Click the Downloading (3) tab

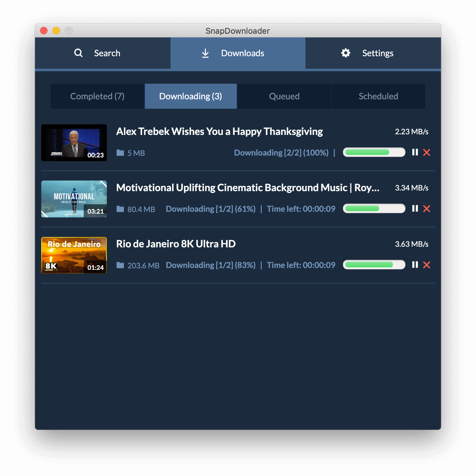[x=191, y=96]
